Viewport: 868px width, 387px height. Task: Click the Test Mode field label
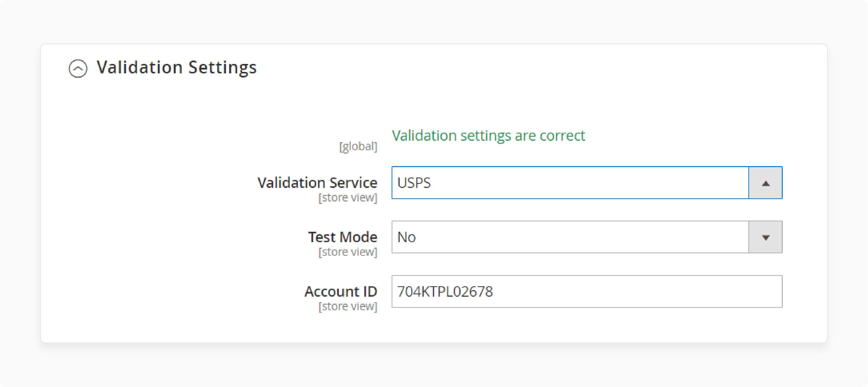coord(342,237)
